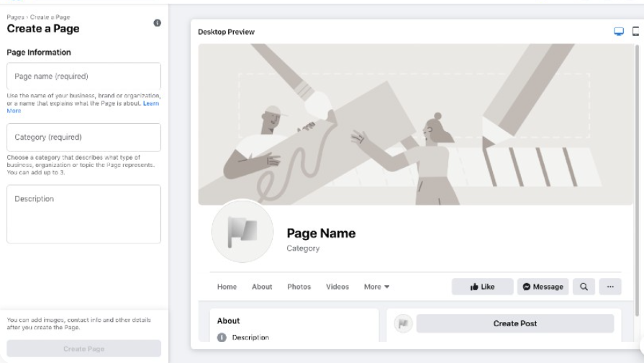Open the About tab in page preview
644x363 pixels.
tap(262, 287)
